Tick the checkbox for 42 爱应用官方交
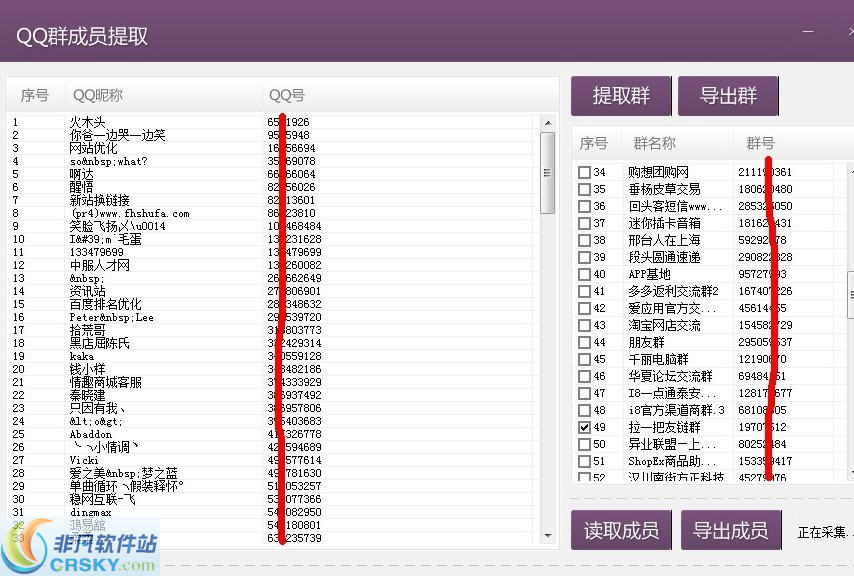This screenshot has height=576, width=854. click(x=584, y=308)
